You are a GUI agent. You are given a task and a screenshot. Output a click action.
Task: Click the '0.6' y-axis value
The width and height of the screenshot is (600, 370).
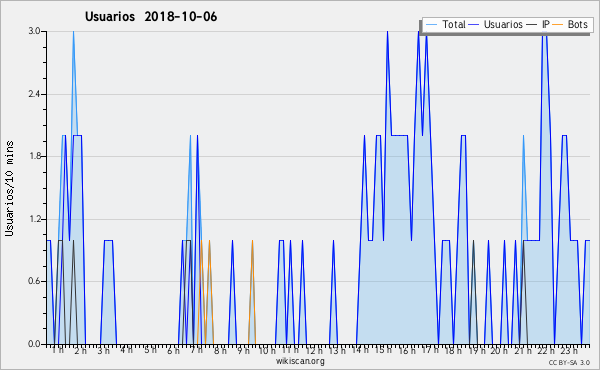pos(34,281)
